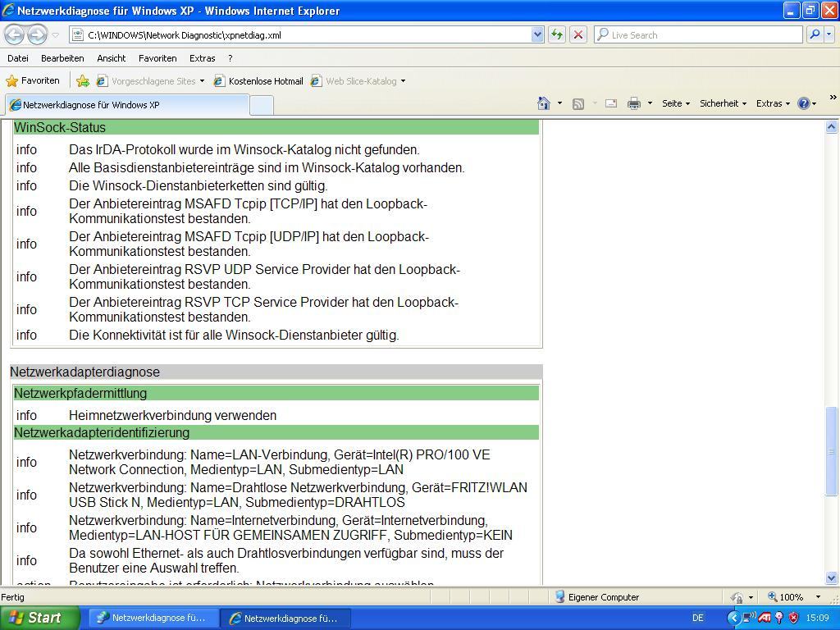Viewport: 840px width, 630px height.
Task: Click the page scrollbar down arrow
Action: point(831,577)
